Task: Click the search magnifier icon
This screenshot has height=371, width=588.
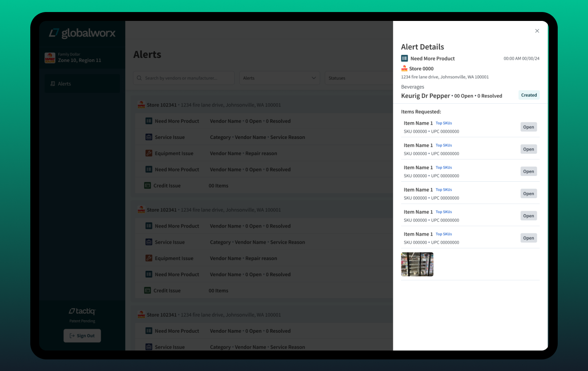Action: [140, 78]
